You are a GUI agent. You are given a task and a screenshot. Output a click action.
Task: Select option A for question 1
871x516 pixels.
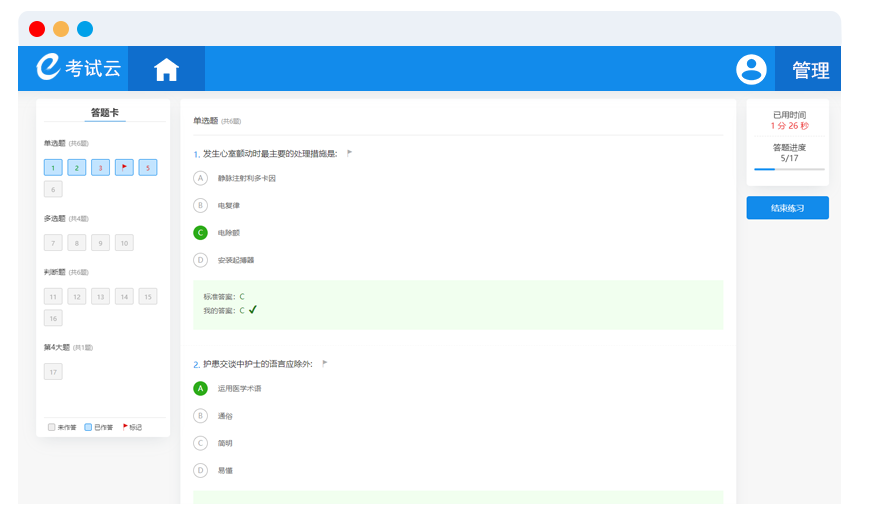(200, 178)
